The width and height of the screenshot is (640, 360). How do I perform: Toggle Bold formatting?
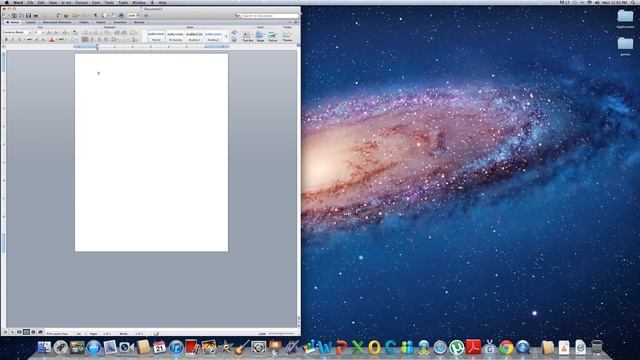6,40
